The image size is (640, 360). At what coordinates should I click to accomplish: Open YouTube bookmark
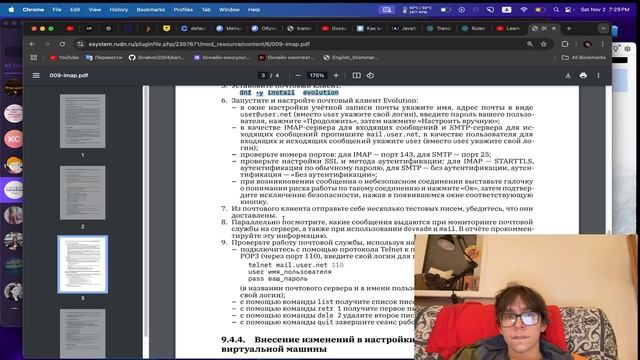(64, 58)
